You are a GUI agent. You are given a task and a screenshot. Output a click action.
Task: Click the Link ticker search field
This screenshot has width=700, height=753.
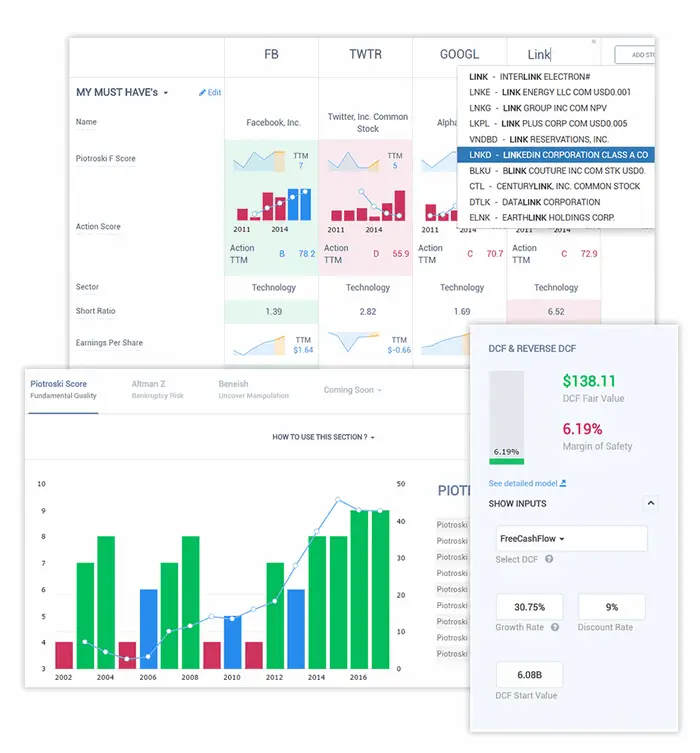click(x=552, y=55)
